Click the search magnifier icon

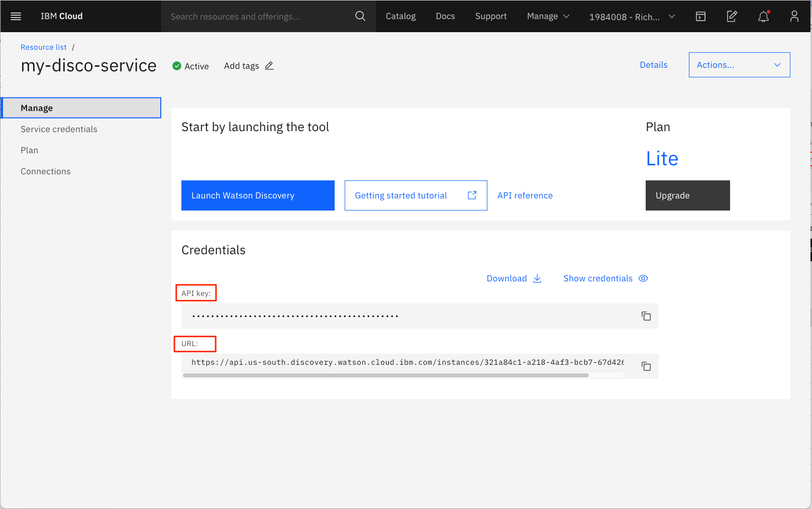360,16
